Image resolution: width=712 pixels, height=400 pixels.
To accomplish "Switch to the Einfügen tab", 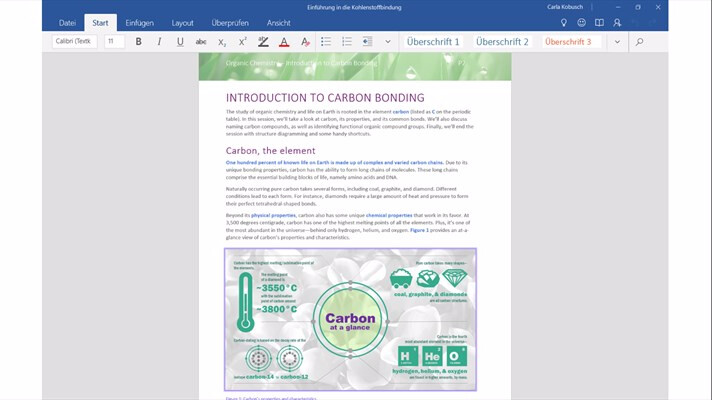I will [x=139, y=23].
